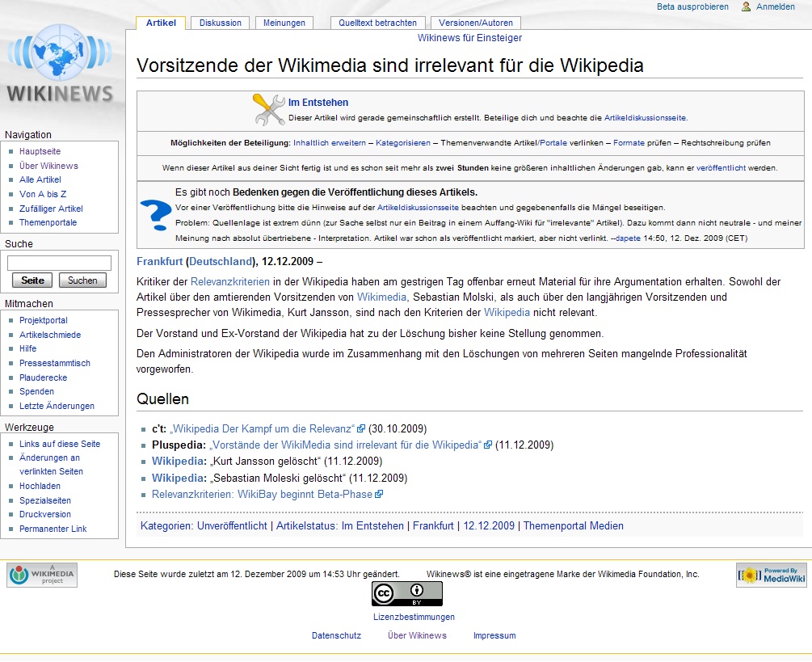812x662 pixels.
Task: Open Spezialseiten link
Action: (x=45, y=501)
